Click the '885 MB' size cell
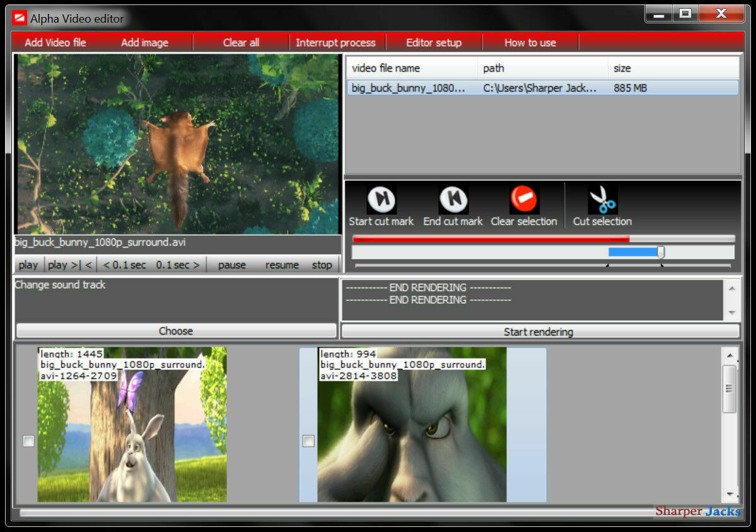 click(x=630, y=88)
